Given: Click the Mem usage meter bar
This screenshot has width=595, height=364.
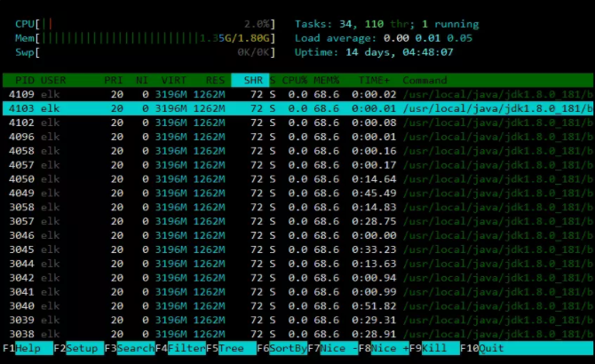Looking at the screenshot, I should [x=145, y=38].
